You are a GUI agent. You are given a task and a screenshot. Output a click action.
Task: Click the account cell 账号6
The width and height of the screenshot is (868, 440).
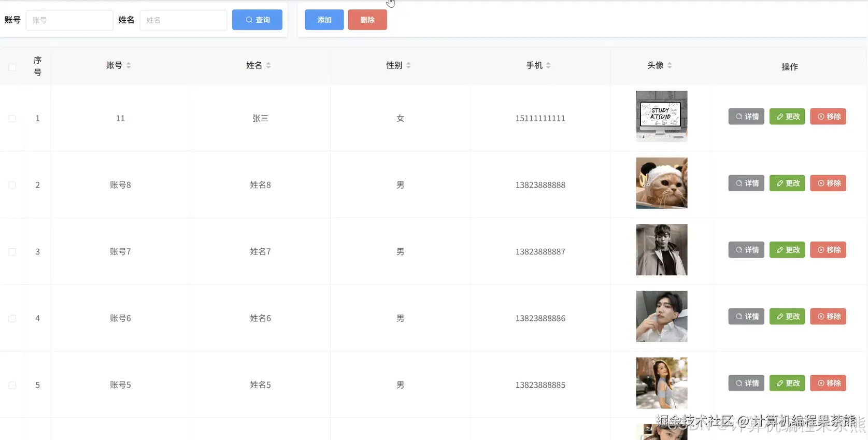tap(121, 318)
